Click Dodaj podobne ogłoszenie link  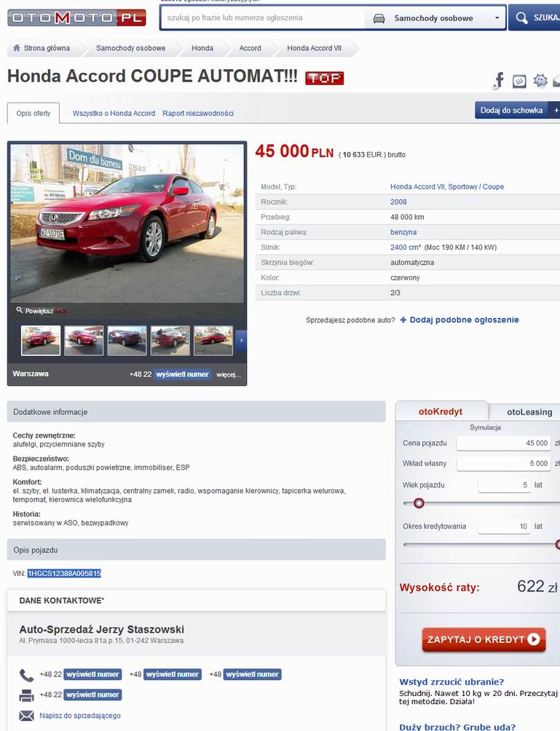(460, 320)
